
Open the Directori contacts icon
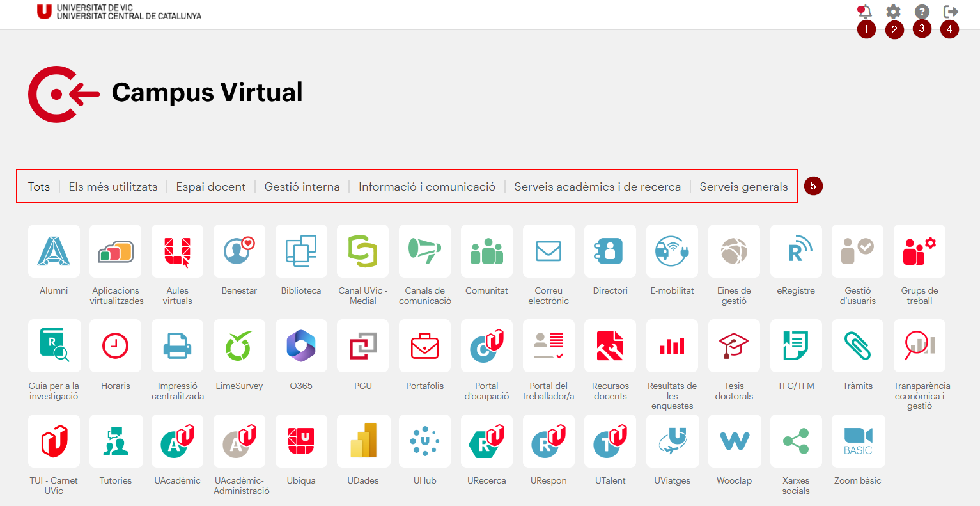[611, 251]
